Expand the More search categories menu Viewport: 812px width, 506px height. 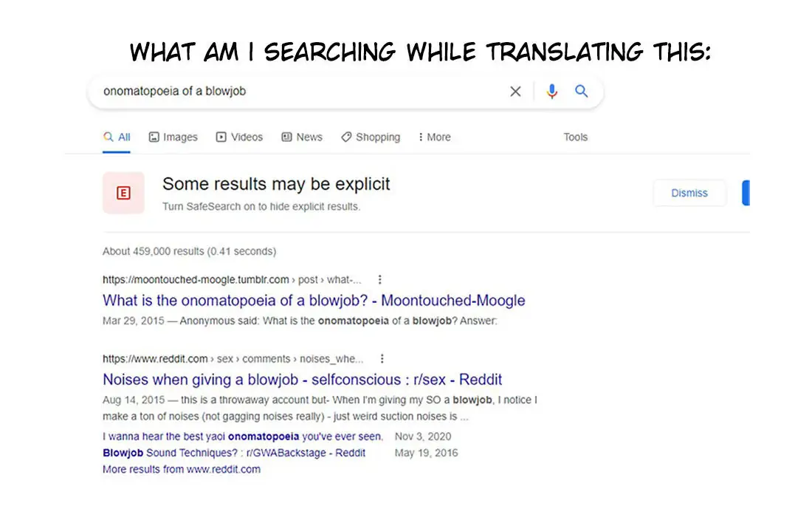[434, 137]
